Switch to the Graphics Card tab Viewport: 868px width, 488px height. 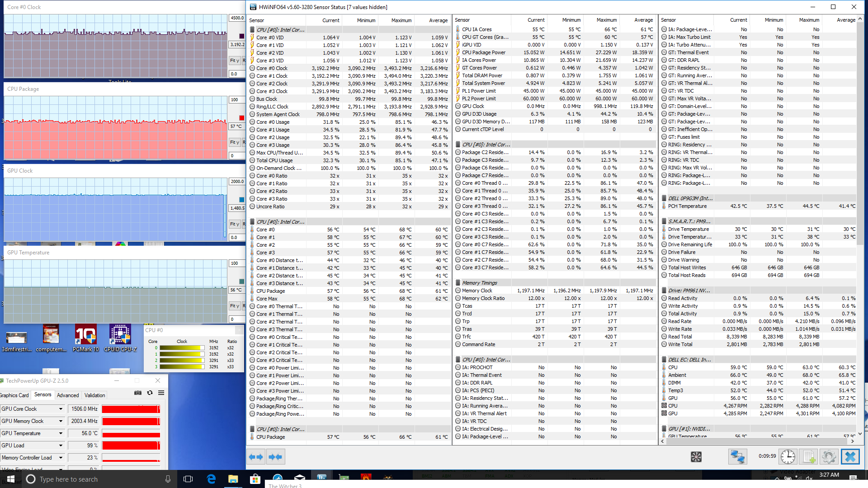click(x=14, y=395)
